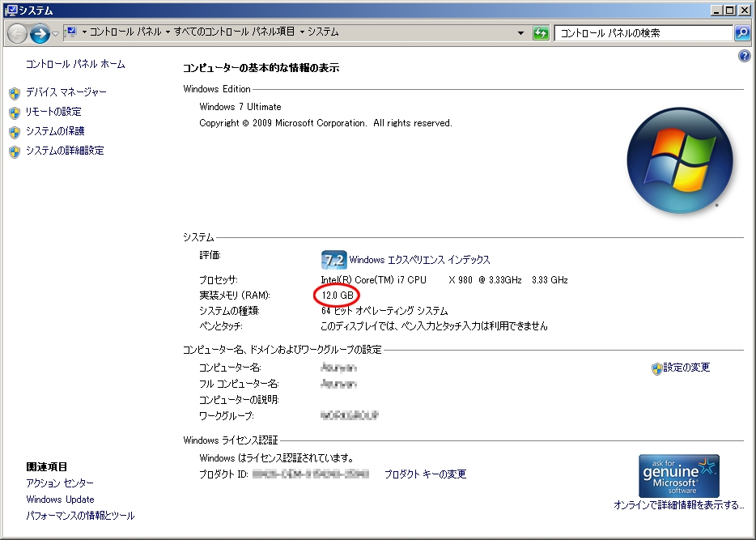Screen dimensions: 756x540
Task: Click the Windows 7 Ultimate text
Action: click(x=240, y=107)
